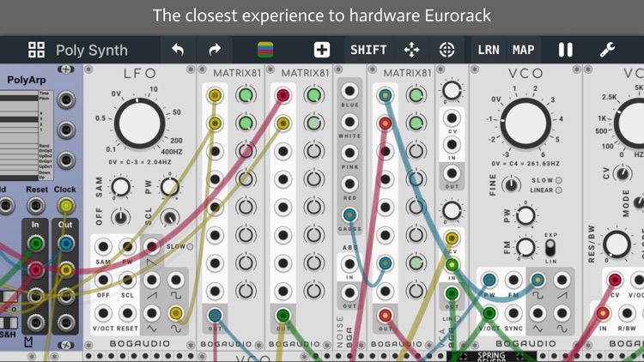Click the NOISE ABS IN jack
This screenshot has height=362, width=644.
(349, 263)
